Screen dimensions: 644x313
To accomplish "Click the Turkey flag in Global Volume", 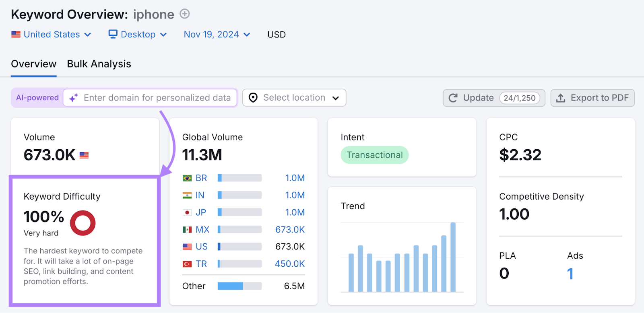I will tap(187, 264).
